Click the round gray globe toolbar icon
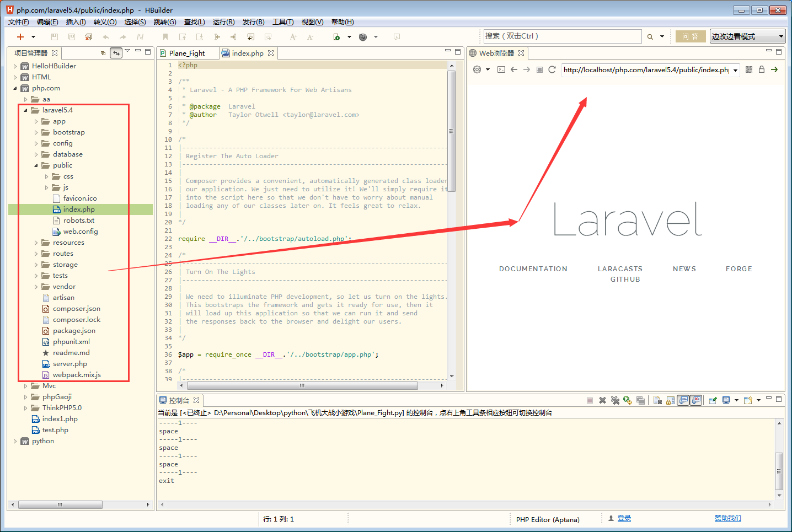Viewport: 792px width, 532px height. click(x=363, y=37)
